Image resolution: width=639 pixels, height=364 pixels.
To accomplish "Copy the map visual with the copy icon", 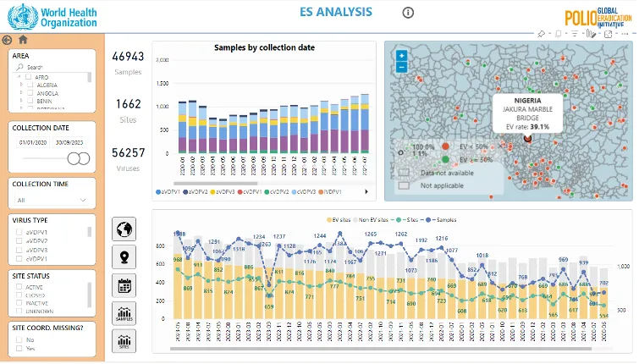I will [x=559, y=34].
